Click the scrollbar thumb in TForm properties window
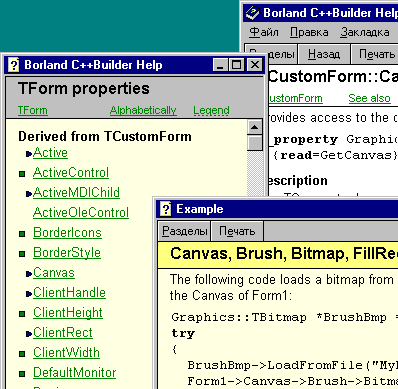The height and width of the screenshot is (389, 398). pyautogui.click(x=255, y=143)
